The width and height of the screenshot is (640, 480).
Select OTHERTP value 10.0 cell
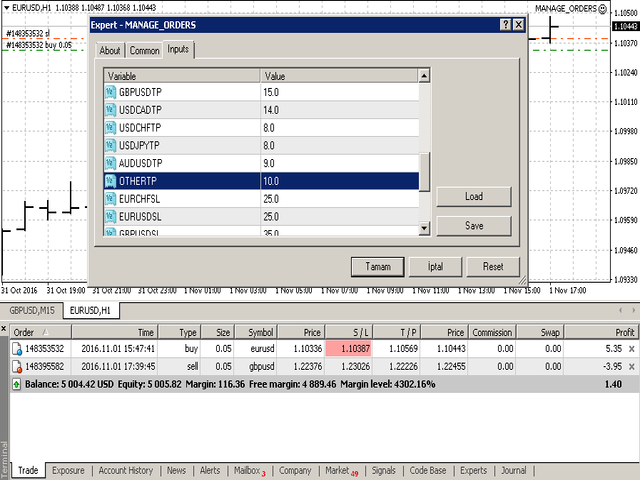[x=340, y=181]
